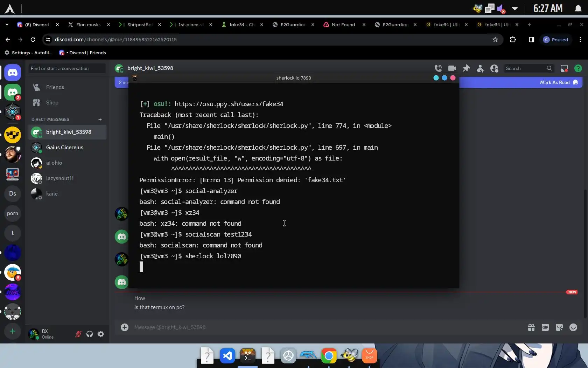The width and height of the screenshot is (588, 368).
Task: Open the server with 2 notifications
Action: coord(13,92)
